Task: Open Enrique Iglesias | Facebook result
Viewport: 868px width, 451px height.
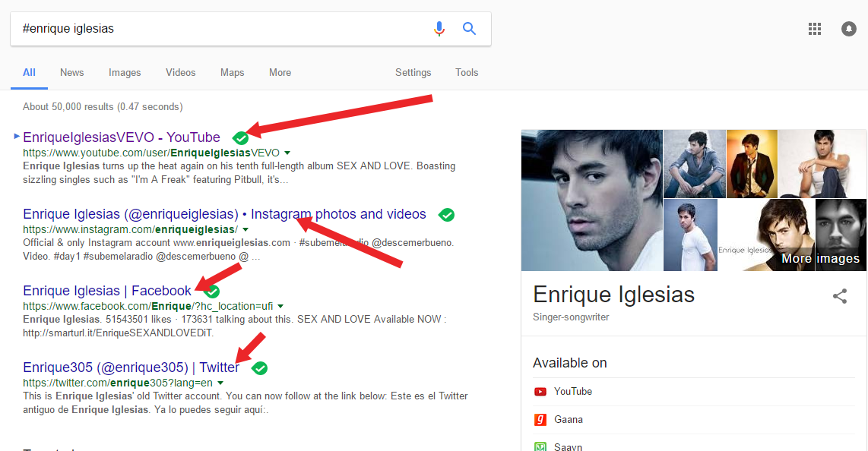Action: pyautogui.click(x=107, y=291)
